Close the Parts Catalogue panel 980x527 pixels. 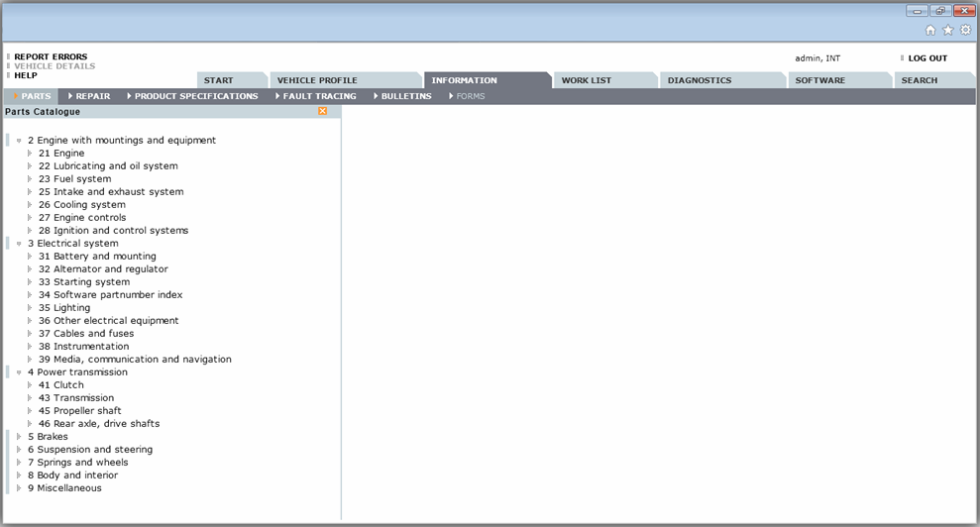tap(322, 111)
